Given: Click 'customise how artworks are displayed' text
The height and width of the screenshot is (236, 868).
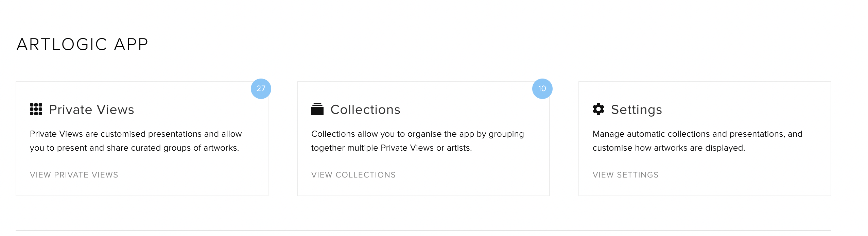Looking at the screenshot, I should [x=669, y=148].
